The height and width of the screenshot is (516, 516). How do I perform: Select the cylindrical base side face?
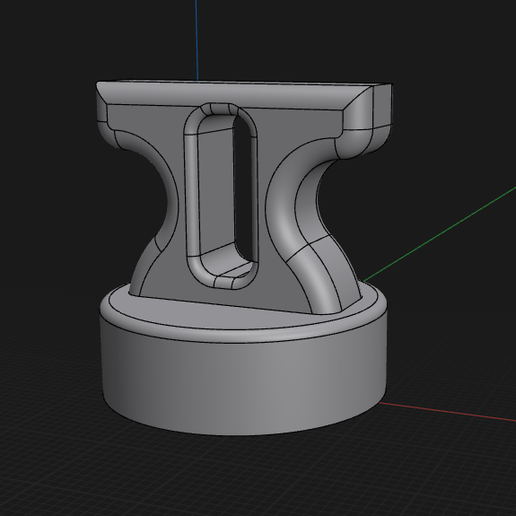pos(243,380)
